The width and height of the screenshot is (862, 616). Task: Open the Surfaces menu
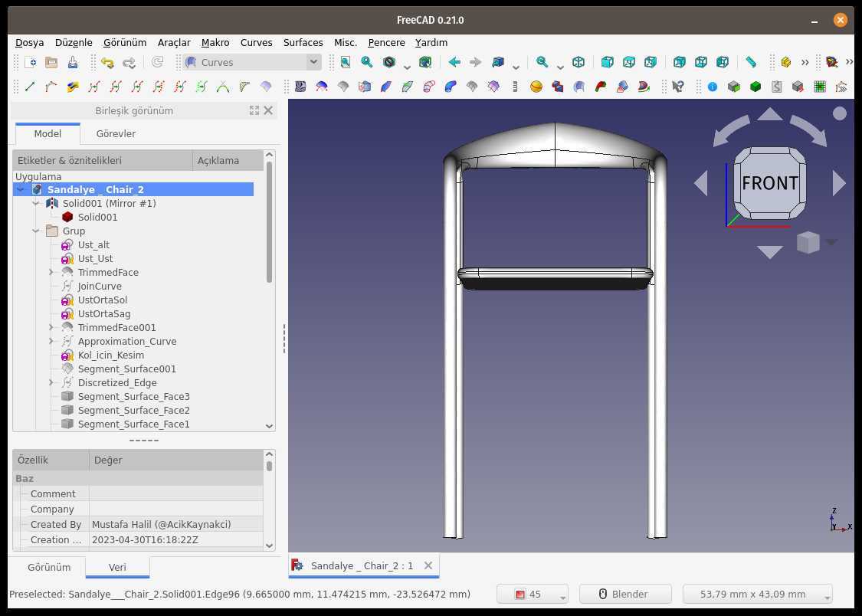(x=303, y=42)
